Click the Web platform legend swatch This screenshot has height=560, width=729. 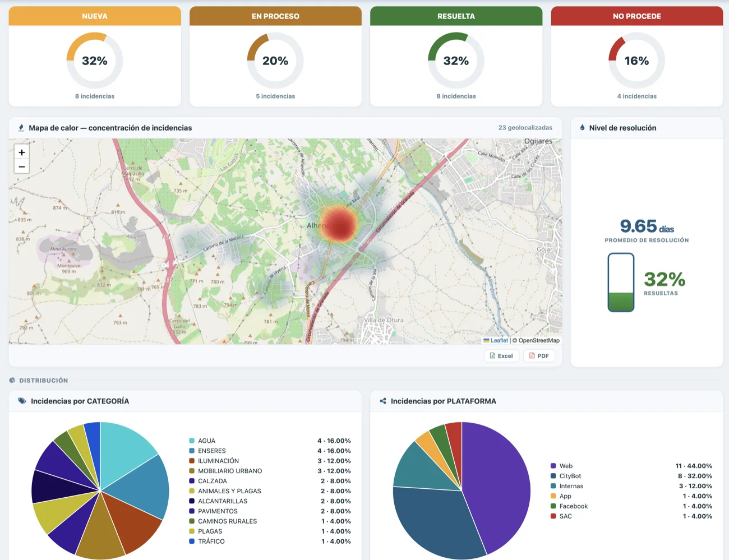point(553,466)
